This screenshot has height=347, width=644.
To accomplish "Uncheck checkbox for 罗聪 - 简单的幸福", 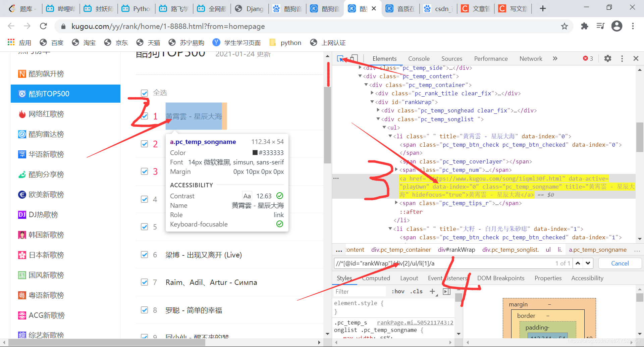I will (x=145, y=310).
